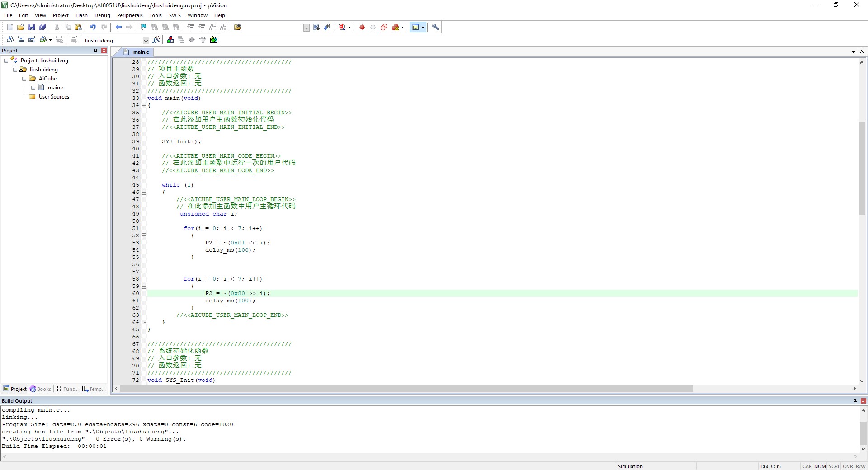Pin the Project panel
The width and height of the screenshot is (868, 470).
point(95,51)
